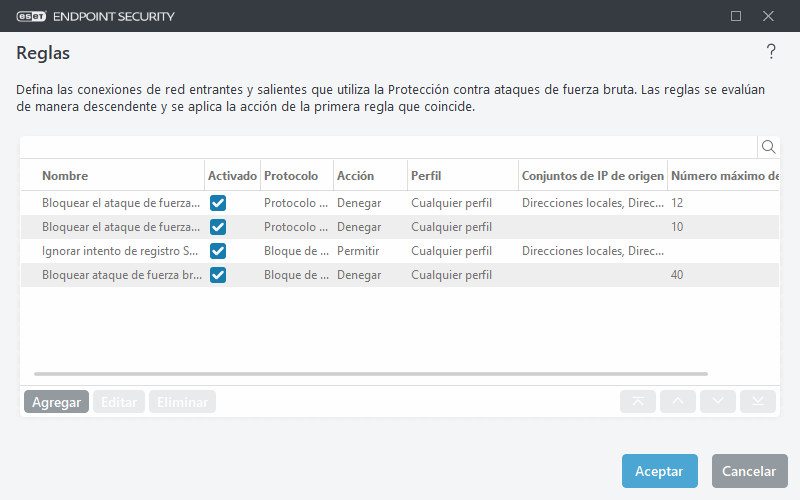Screen dimensions: 800x500
Task: Move rule down one position
Action: pos(718,402)
